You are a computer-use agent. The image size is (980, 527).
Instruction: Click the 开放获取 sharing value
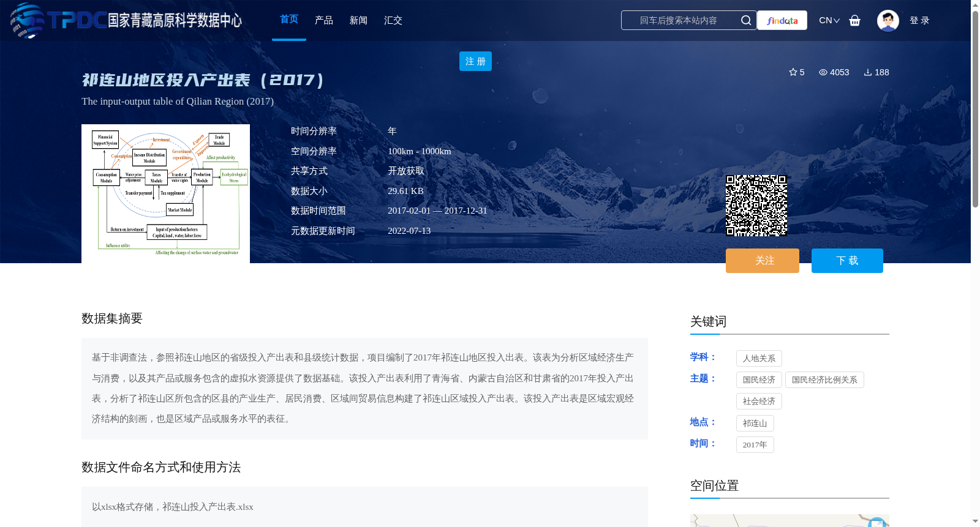406,171
